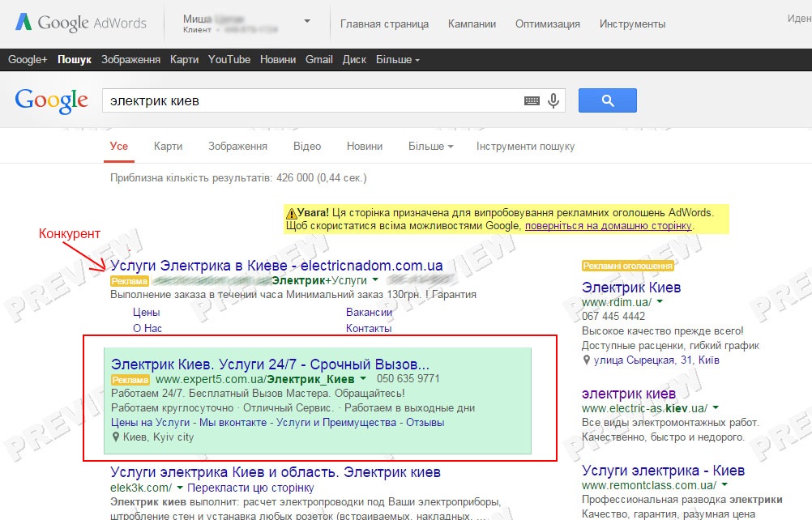The width and height of the screenshot is (812, 520).
Task: Open dropdown arrow next to www.rdim.ua/
Action: click(x=660, y=301)
